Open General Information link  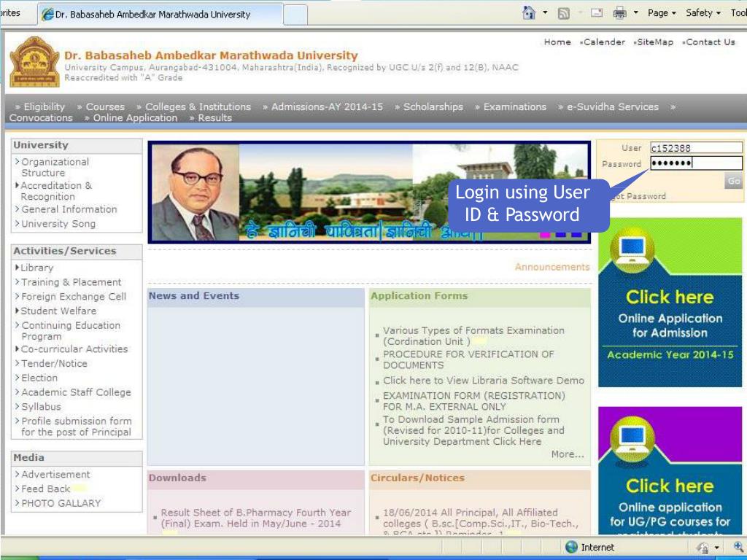69,209
